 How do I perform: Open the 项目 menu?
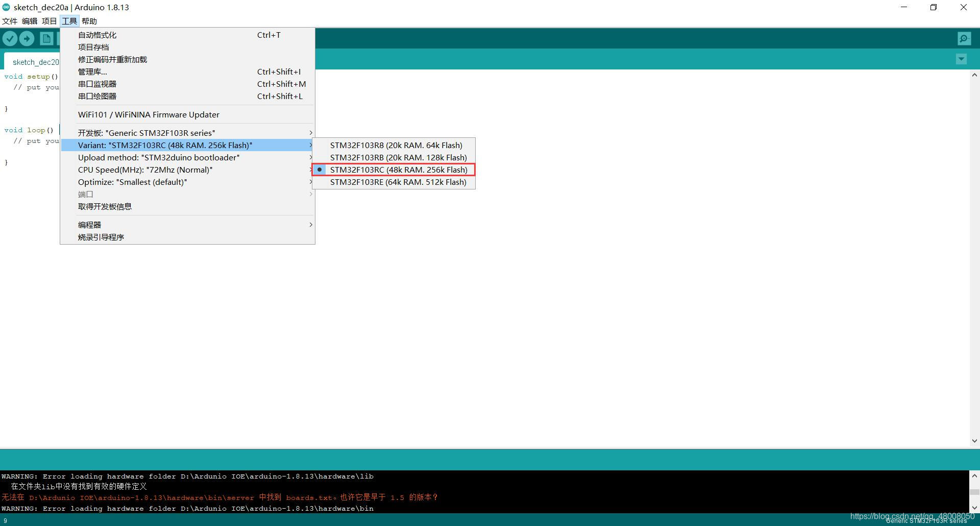pyautogui.click(x=50, y=21)
